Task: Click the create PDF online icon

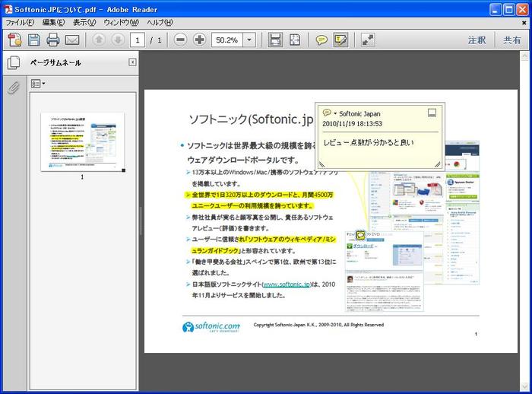Action: click(x=15, y=40)
